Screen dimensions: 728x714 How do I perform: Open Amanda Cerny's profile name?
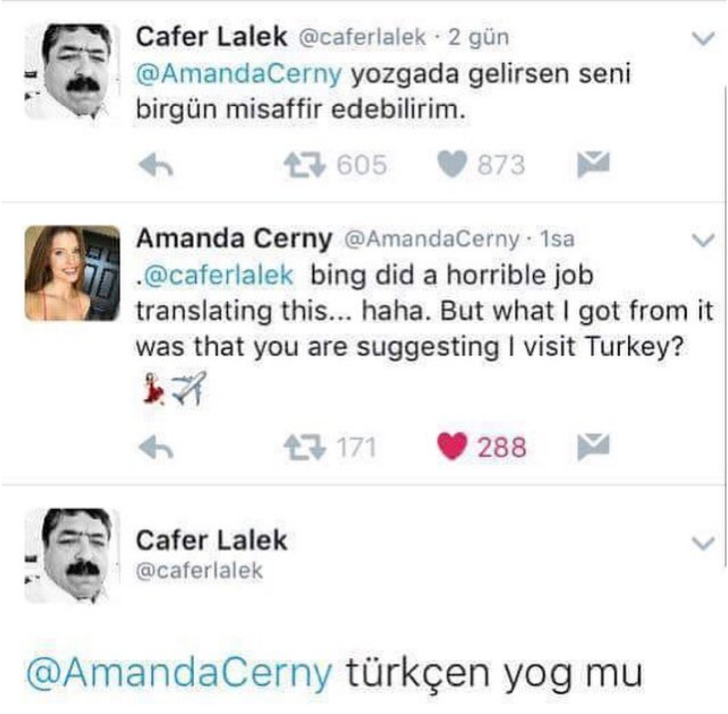point(234,238)
